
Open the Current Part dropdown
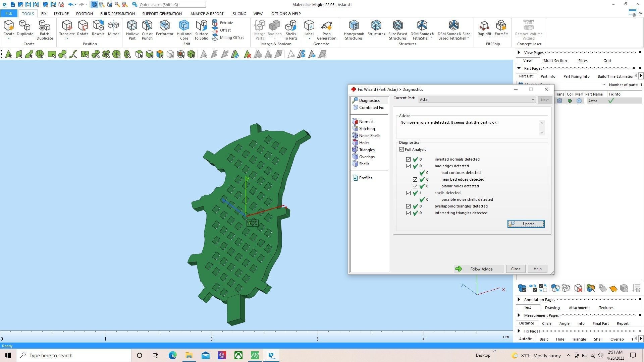pos(532,100)
